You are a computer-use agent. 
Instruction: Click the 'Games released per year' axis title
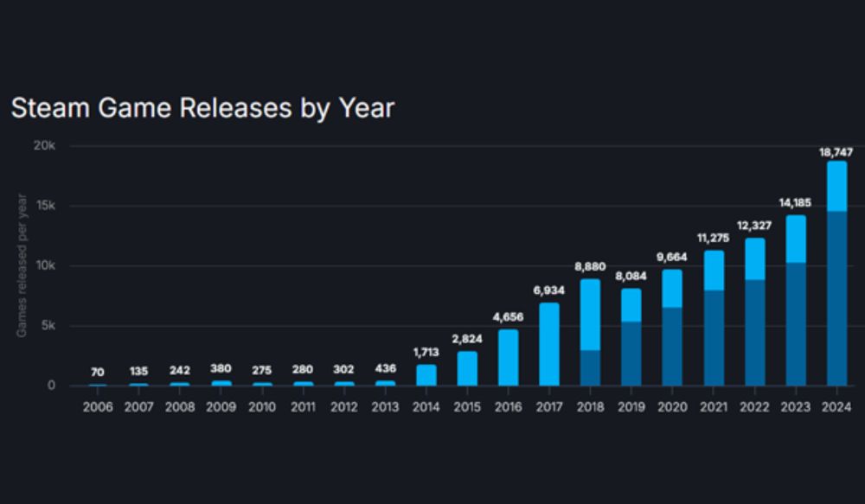coord(22,265)
